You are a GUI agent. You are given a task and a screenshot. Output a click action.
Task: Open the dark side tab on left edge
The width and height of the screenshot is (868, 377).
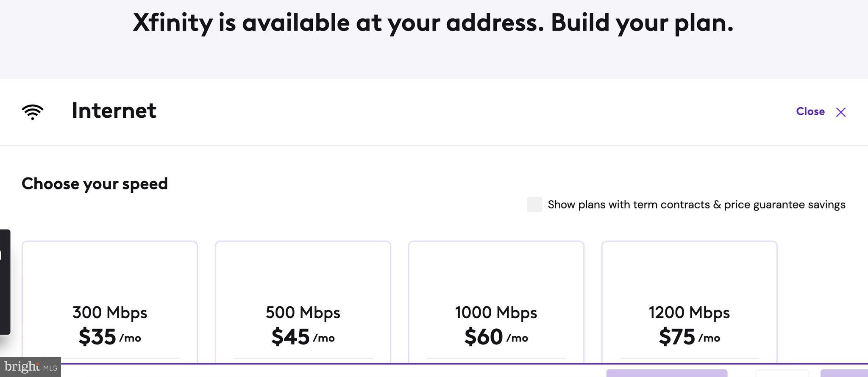(x=5, y=282)
